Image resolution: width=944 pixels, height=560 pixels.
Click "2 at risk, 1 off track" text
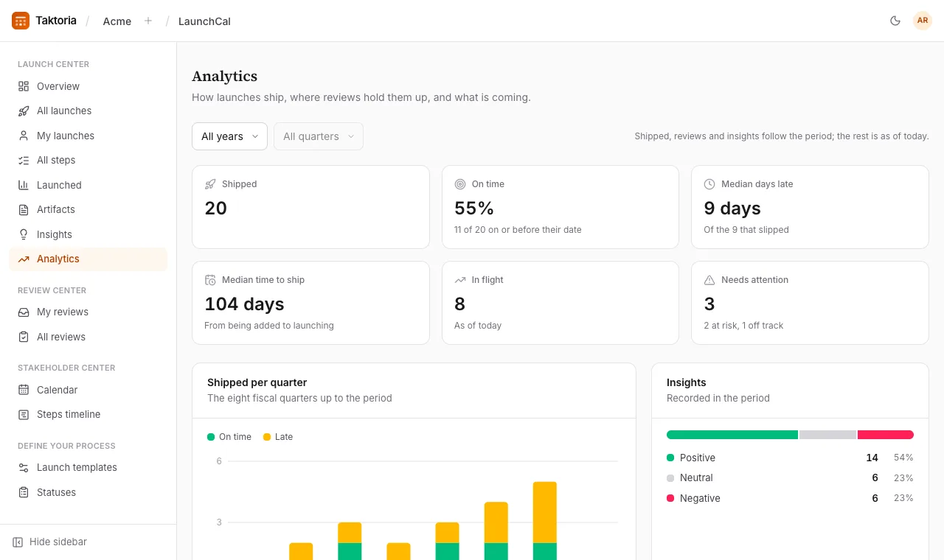[743, 325]
